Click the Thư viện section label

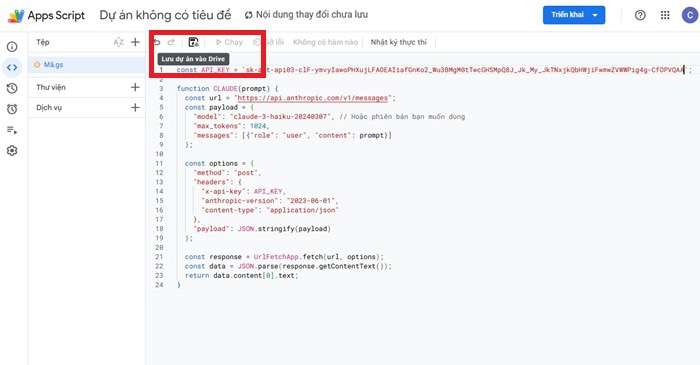[x=51, y=87]
